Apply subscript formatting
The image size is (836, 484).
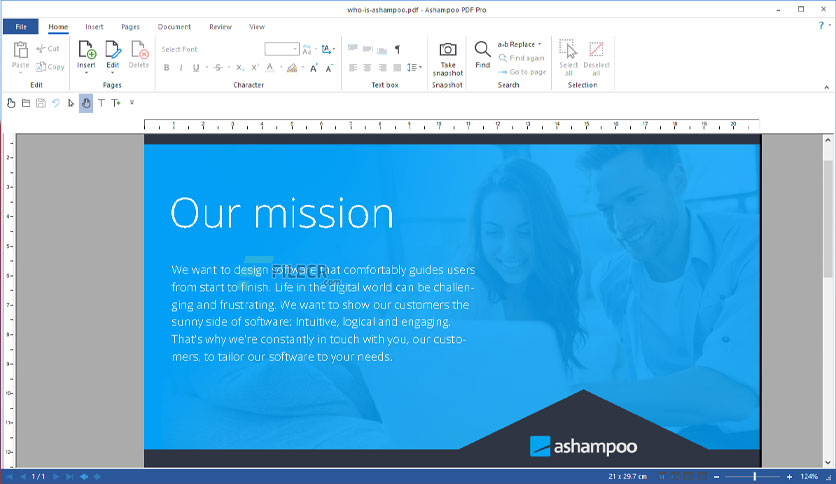tap(240, 68)
